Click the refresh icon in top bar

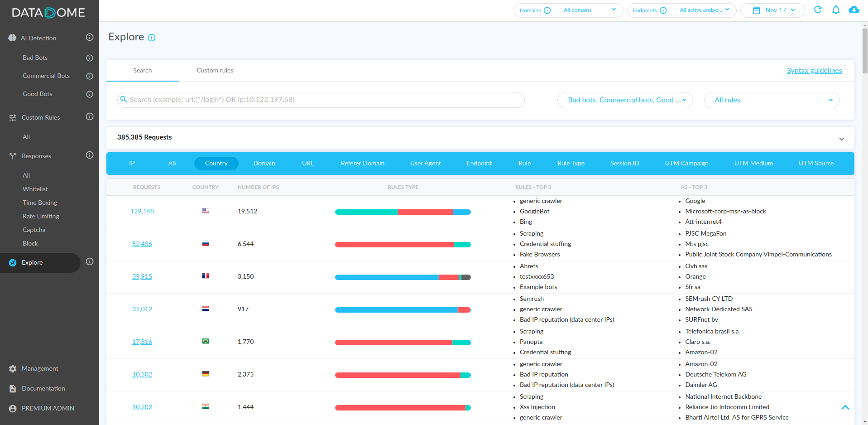click(818, 10)
